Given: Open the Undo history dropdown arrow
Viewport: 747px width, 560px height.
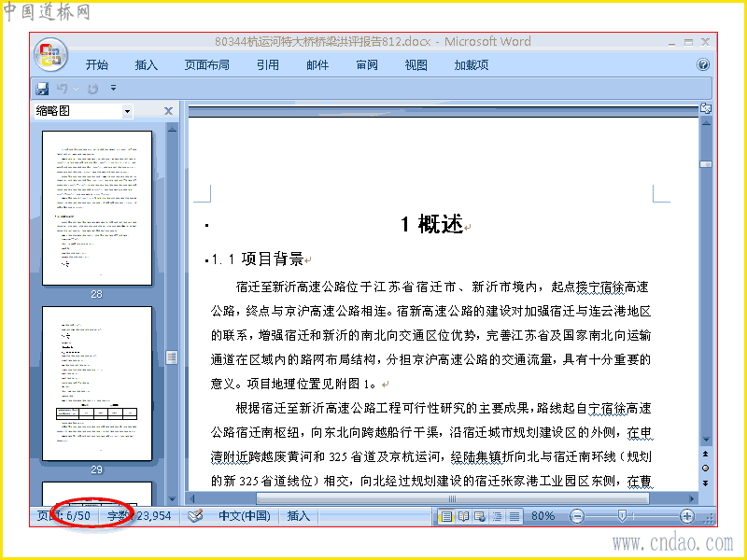Looking at the screenshot, I should 77,89.
